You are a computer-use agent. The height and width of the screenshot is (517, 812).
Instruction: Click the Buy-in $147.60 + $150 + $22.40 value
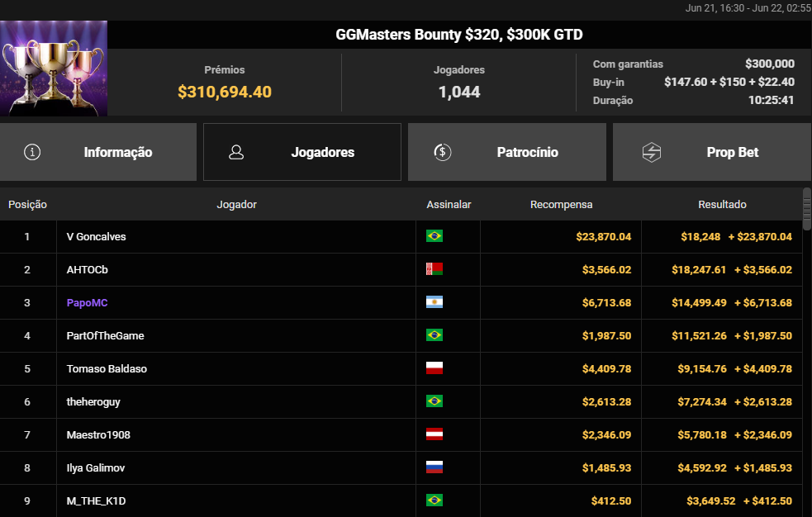pyautogui.click(x=729, y=82)
